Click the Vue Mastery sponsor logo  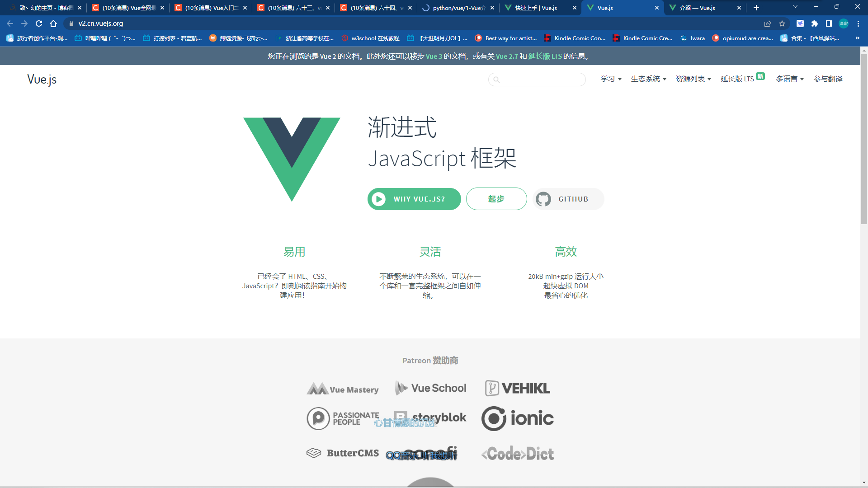click(x=343, y=389)
